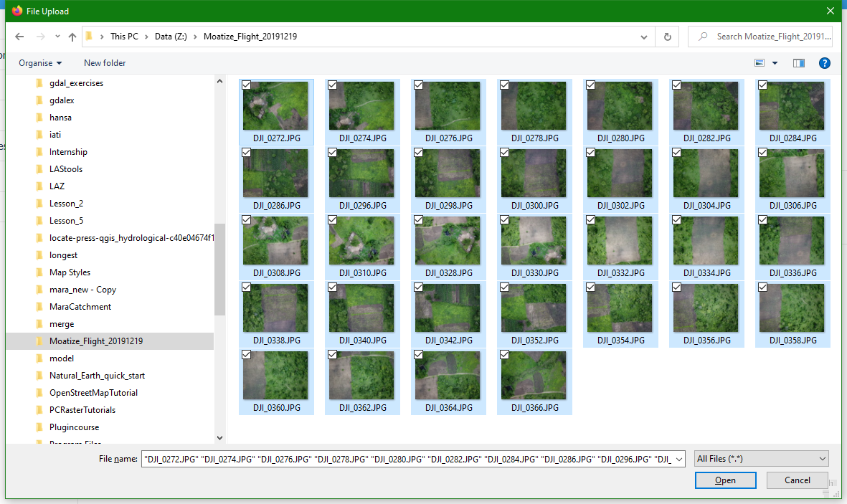
Task: Uncheck the DJI_0358.JPG checkbox
Action: point(763,287)
